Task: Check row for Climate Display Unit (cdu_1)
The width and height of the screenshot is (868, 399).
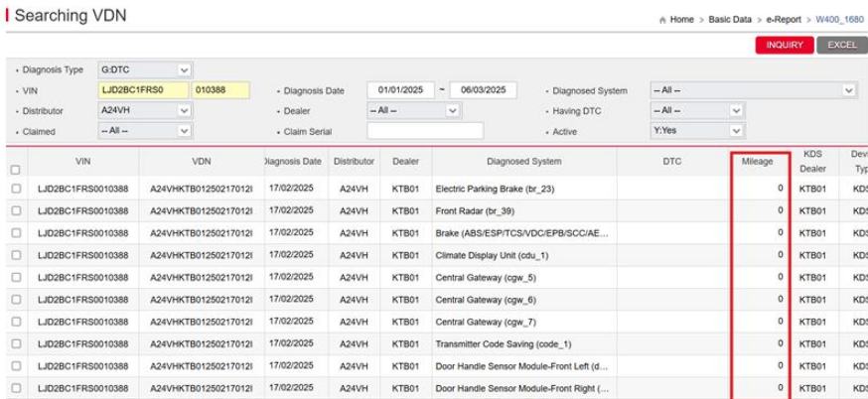Action: tap(16, 255)
